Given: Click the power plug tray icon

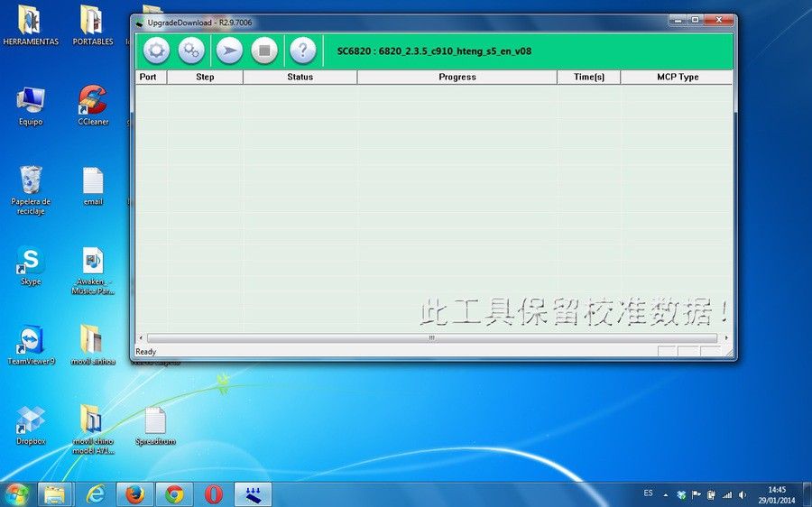Looking at the screenshot, I should pyautogui.click(x=712, y=495).
